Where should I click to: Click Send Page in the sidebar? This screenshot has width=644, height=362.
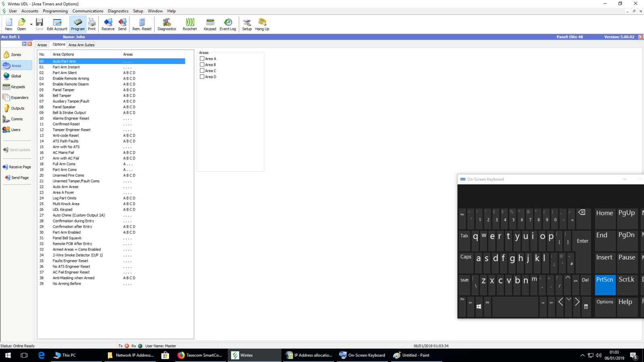[x=17, y=178]
